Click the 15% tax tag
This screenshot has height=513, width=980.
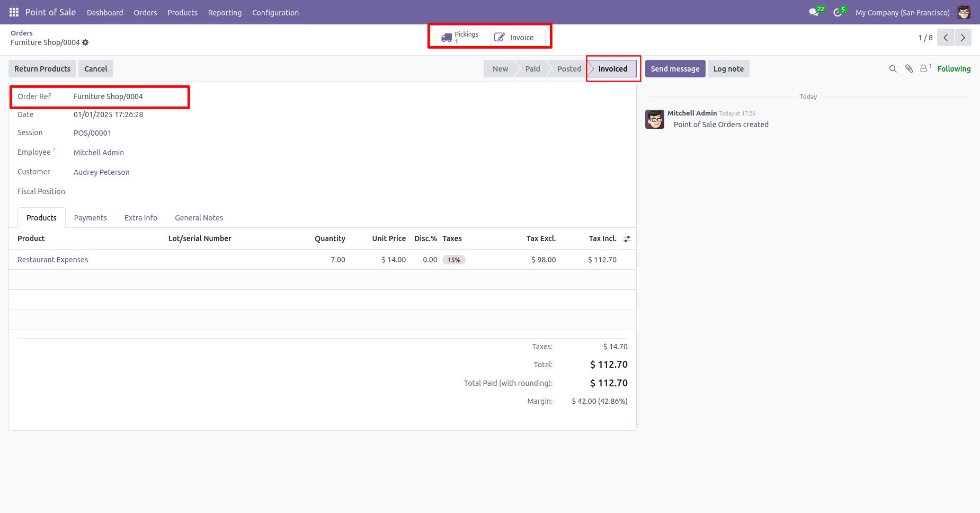[x=454, y=260]
